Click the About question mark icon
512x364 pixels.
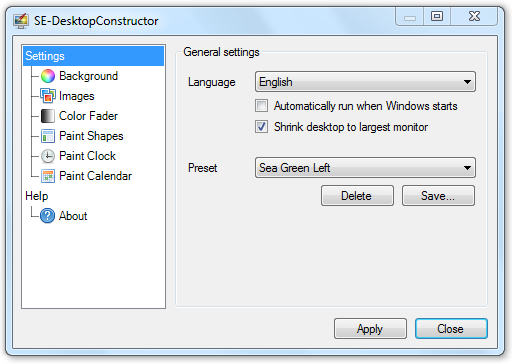click(x=47, y=216)
